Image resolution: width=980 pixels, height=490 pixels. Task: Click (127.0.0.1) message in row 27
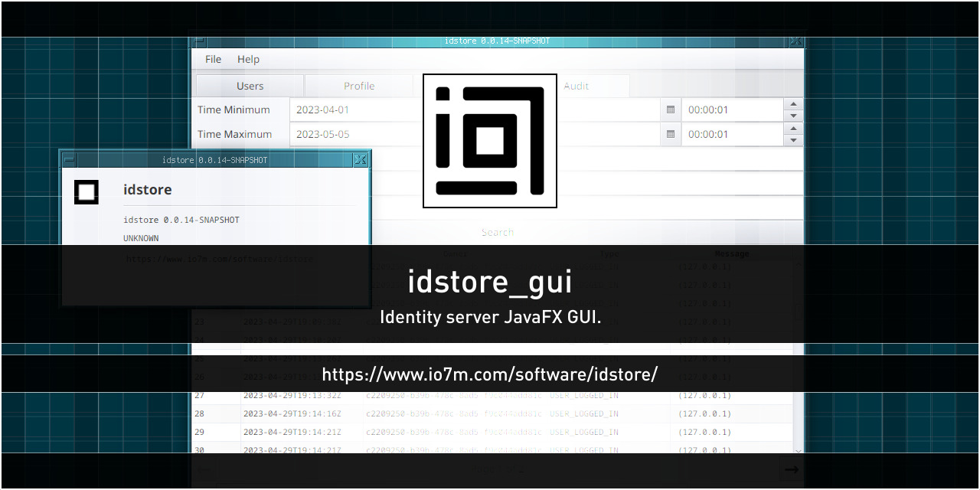coord(705,395)
